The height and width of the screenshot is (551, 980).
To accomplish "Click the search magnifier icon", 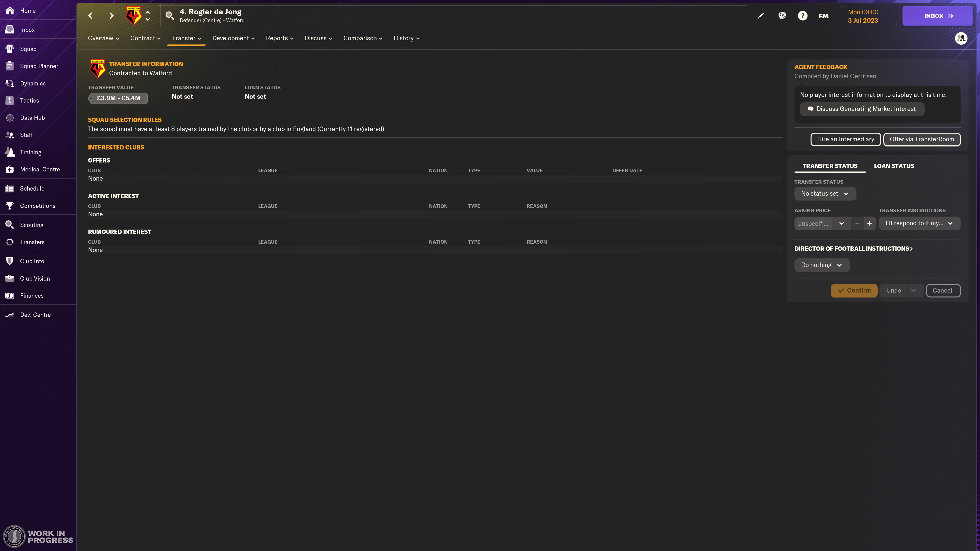I will tap(170, 16).
